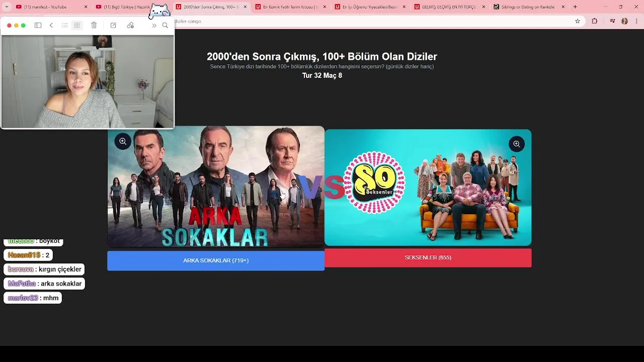Switch to manifest - YouTube tab
This screenshot has width=644, height=362.
pyautogui.click(x=48, y=7)
